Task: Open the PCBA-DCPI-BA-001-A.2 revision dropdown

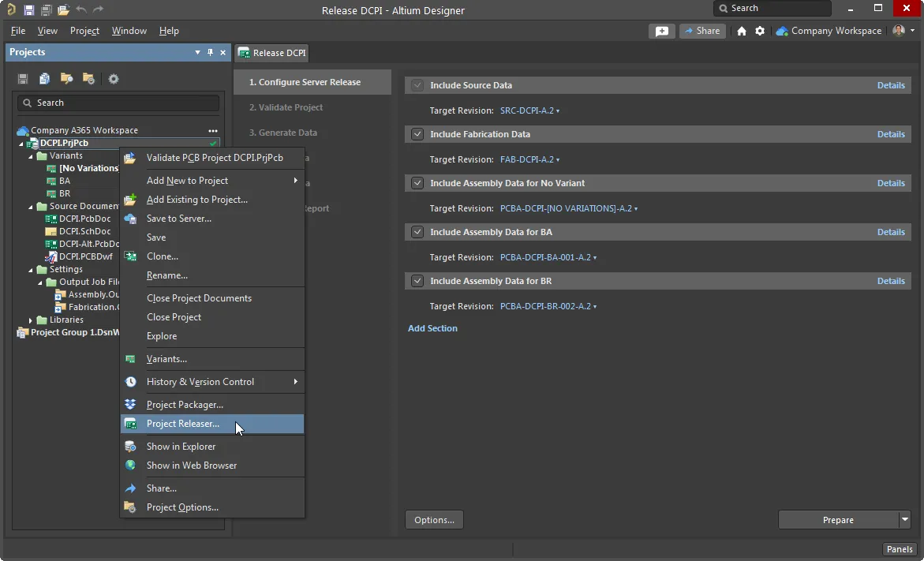Action: click(548, 257)
